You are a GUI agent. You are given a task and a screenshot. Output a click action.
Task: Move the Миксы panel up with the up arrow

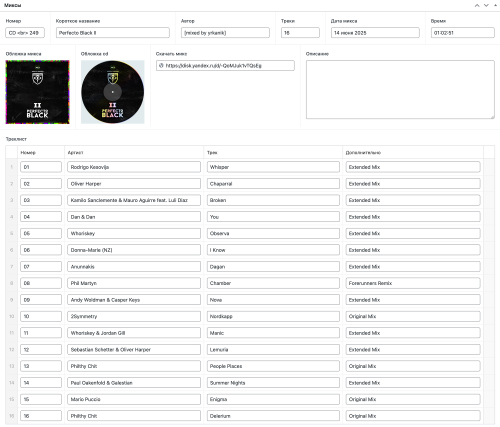(x=477, y=5)
